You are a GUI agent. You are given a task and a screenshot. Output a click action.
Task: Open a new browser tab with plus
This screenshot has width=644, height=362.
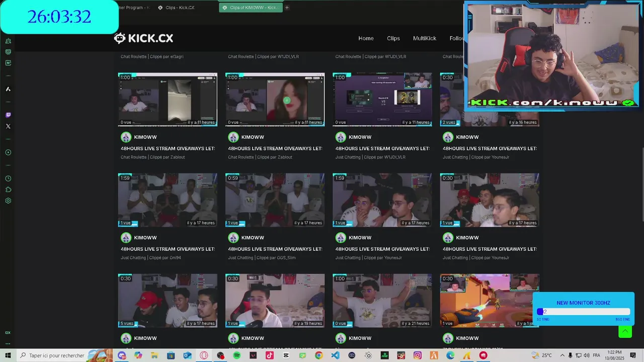287,8
